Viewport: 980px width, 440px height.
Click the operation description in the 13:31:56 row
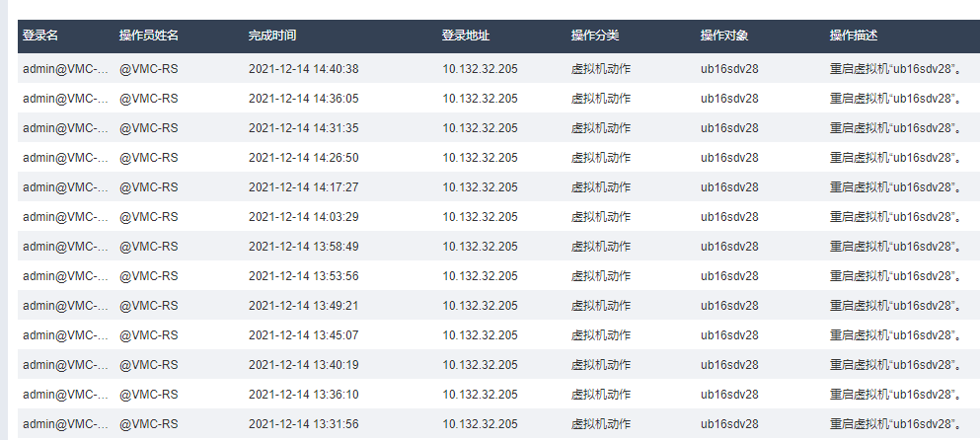(894, 424)
